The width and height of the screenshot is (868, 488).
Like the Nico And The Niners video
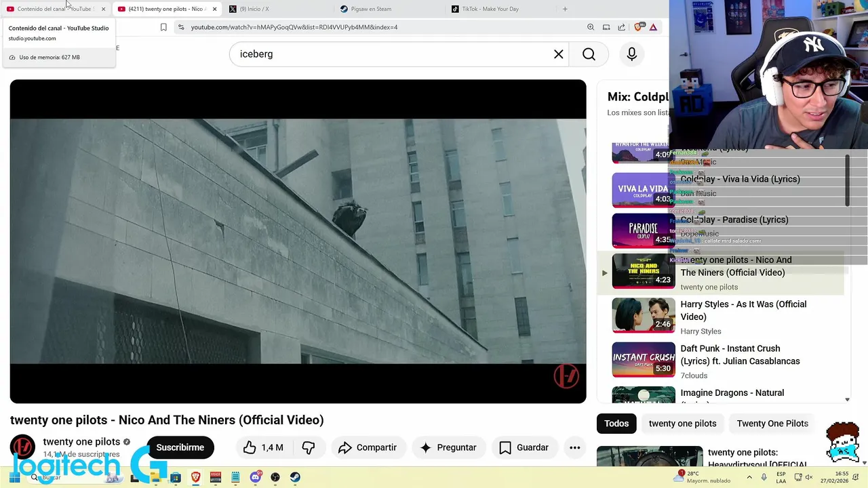click(263, 447)
